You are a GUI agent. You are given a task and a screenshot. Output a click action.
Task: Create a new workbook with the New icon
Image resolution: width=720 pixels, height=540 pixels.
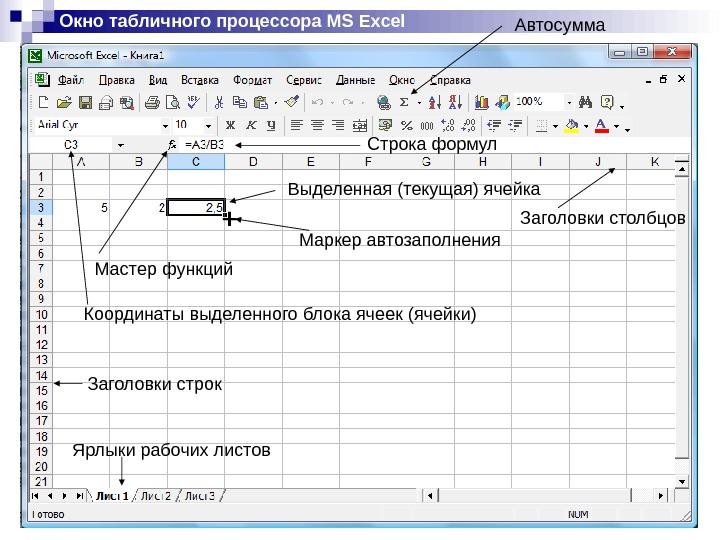(44, 102)
